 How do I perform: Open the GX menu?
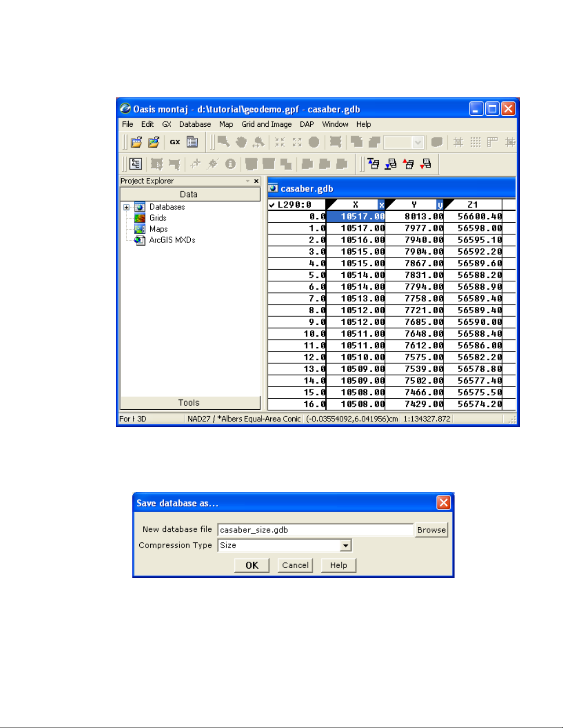[166, 124]
